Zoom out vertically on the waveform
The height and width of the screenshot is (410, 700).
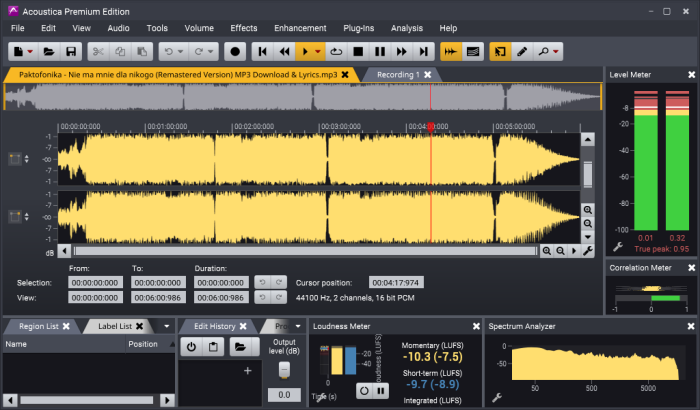pyautogui.click(x=588, y=223)
